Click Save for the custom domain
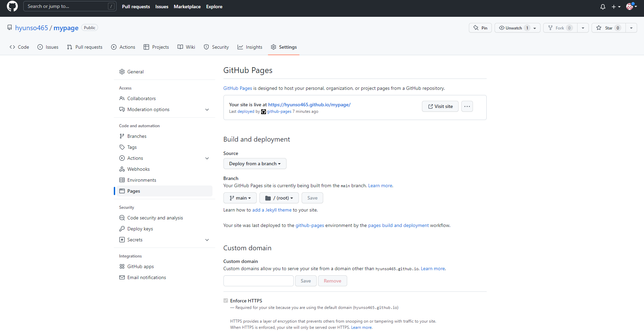 [306, 281]
